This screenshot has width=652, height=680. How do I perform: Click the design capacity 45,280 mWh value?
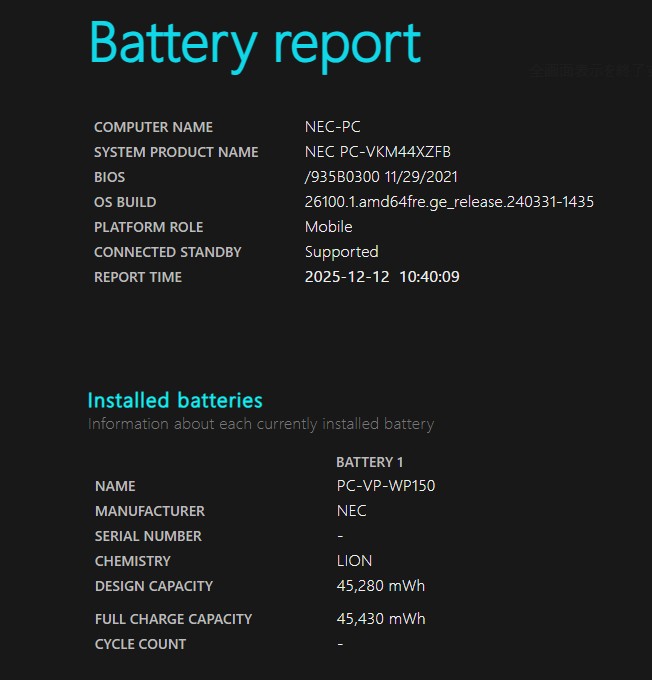click(381, 586)
